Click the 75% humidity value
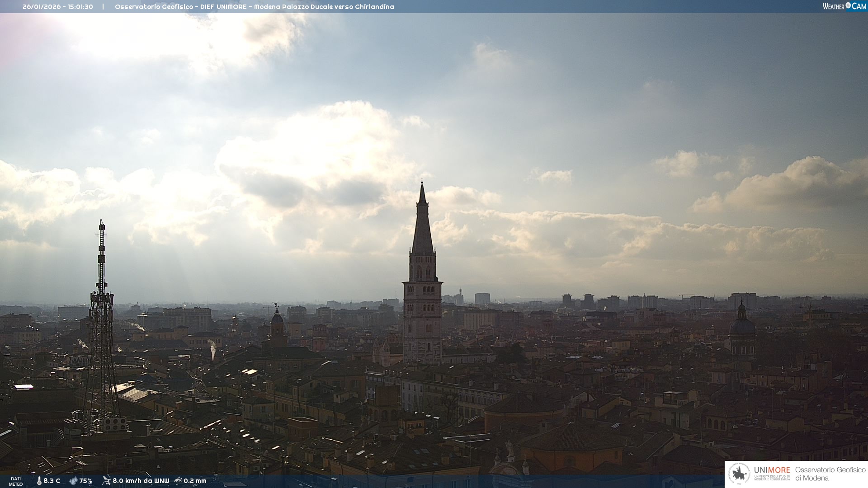Viewport: 868px width, 488px height. 86,481
